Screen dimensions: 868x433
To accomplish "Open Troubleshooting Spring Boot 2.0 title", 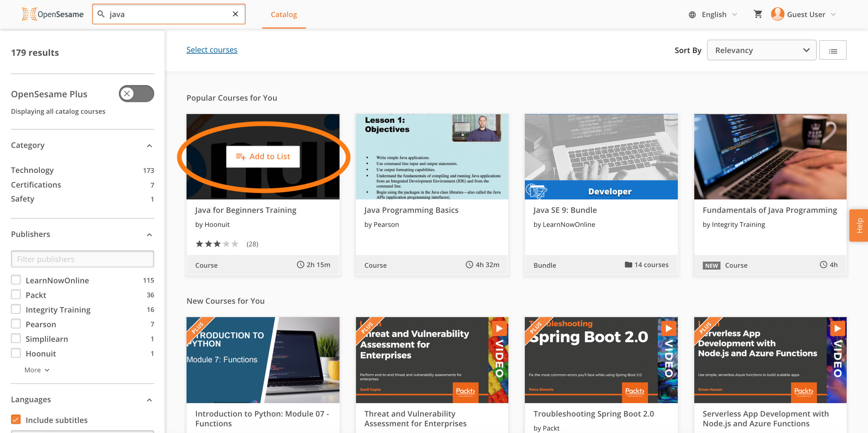I will click(x=593, y=413).
